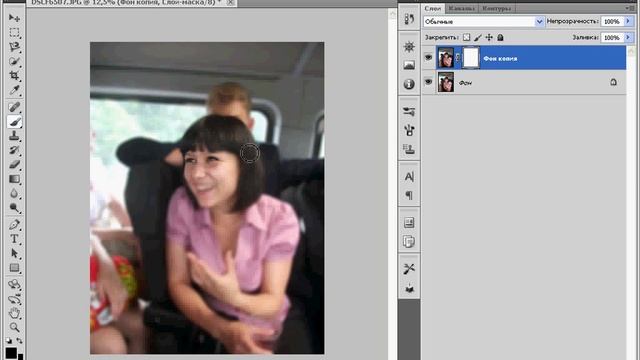
Task: Select the Horizontal Type tool
Action: [14, 239]
